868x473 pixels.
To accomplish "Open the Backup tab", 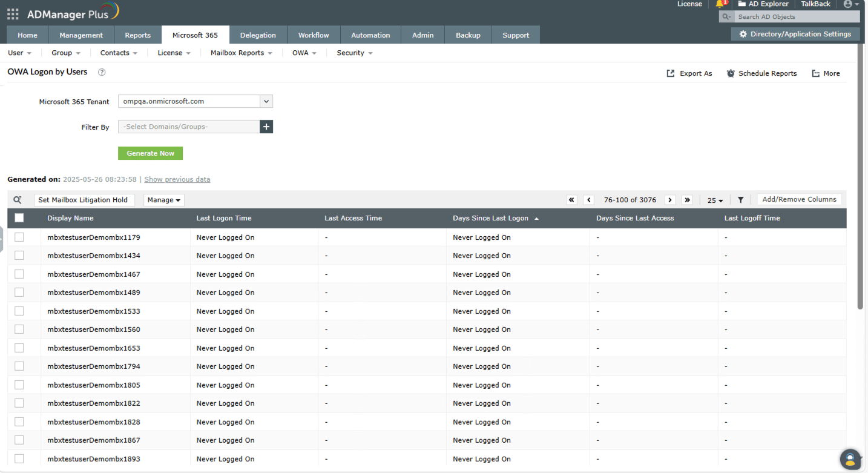I will point(468,35).
